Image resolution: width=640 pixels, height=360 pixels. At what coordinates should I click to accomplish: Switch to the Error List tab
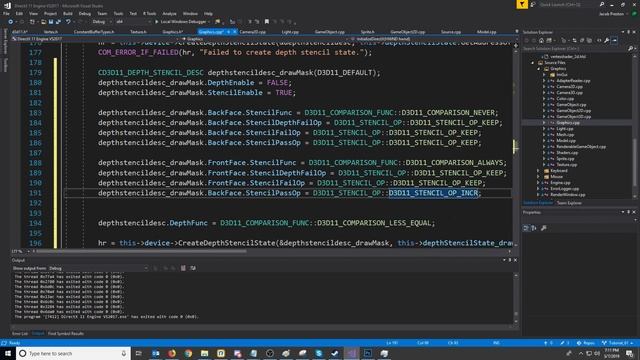click(20, 333)
